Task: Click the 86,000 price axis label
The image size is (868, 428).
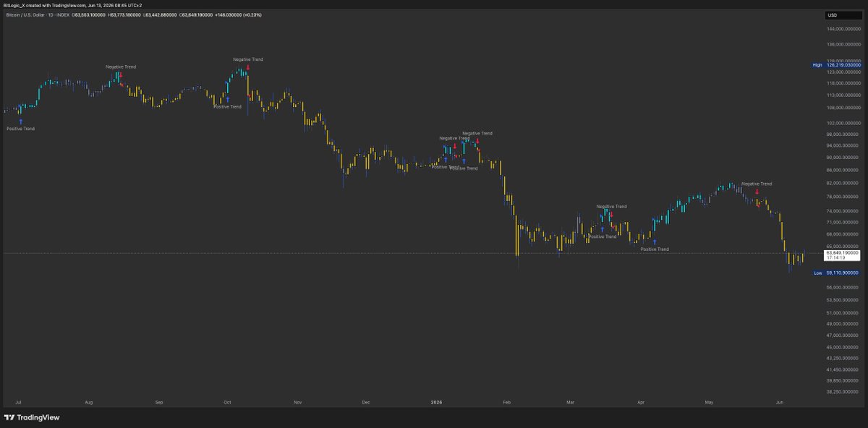Action: (843, 170)
